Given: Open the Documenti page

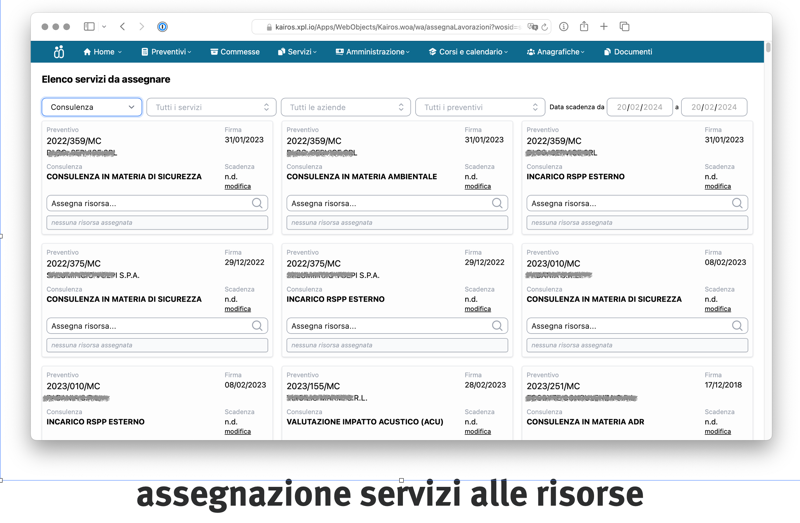Looking at the screenshot, I should (x=628, y=52).
